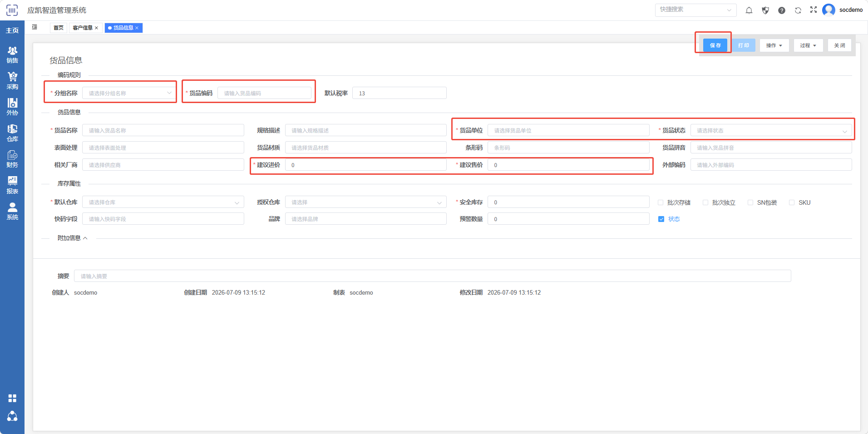Click the 快码字段 input field

click(163, 219)
